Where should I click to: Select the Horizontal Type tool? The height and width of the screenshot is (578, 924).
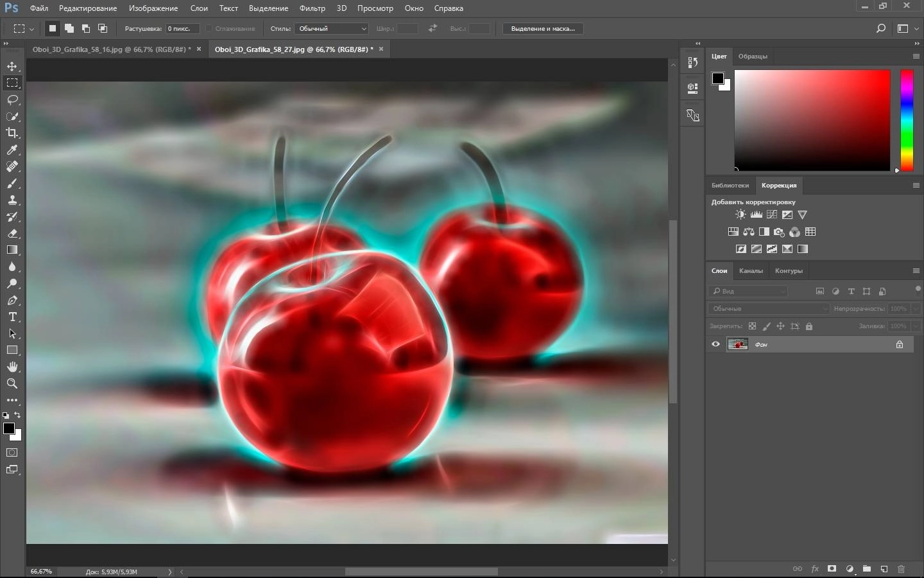click(x=12, y=317)
